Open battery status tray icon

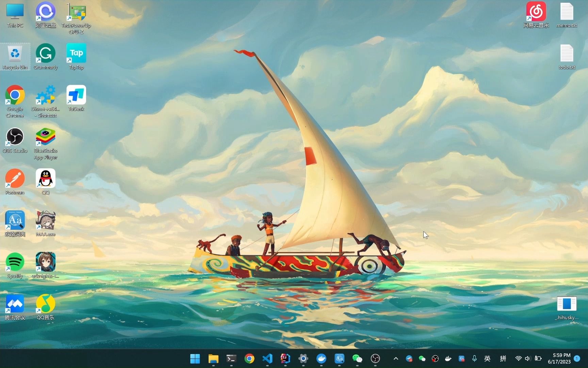[x=538, y=358]
